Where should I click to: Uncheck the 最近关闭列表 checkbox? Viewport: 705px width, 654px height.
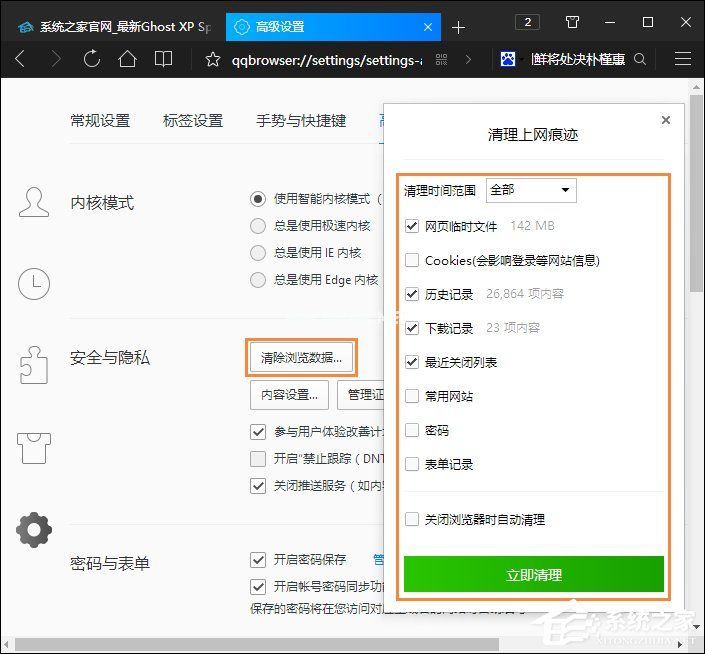412,362
